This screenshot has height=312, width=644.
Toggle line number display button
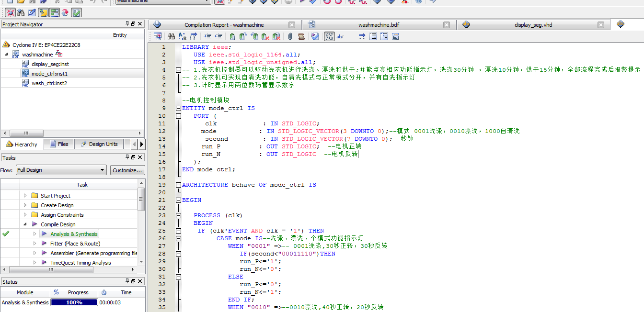[x=329, y=36]
